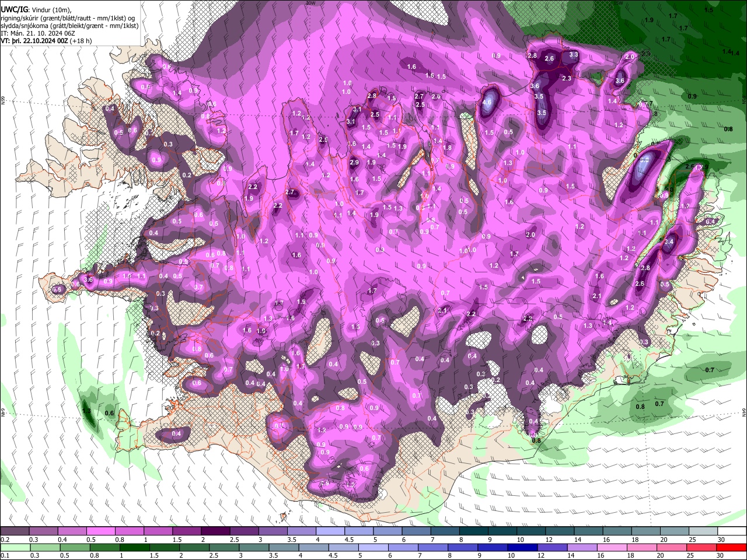Image resolution: width=747 pixels, height=560 pixels.
Task: Pick the purple-row swatch between 0.2 and 0.3
Action: (x=15, y=531)
